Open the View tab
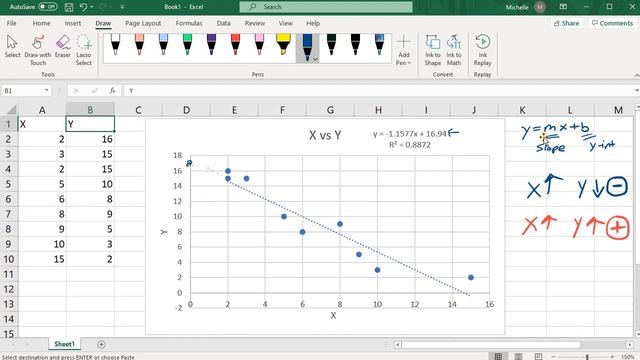The image size is (640, 360). click(285, 23)
